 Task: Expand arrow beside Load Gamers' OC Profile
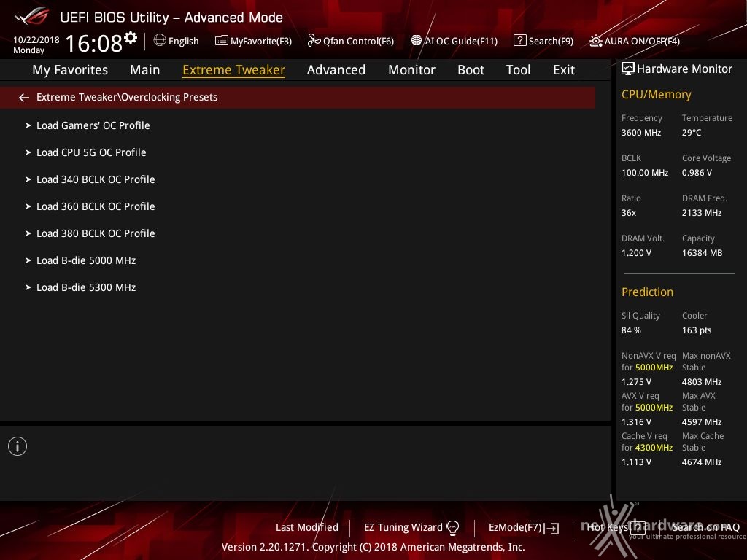pyautogui.click(x=28, y=125)
